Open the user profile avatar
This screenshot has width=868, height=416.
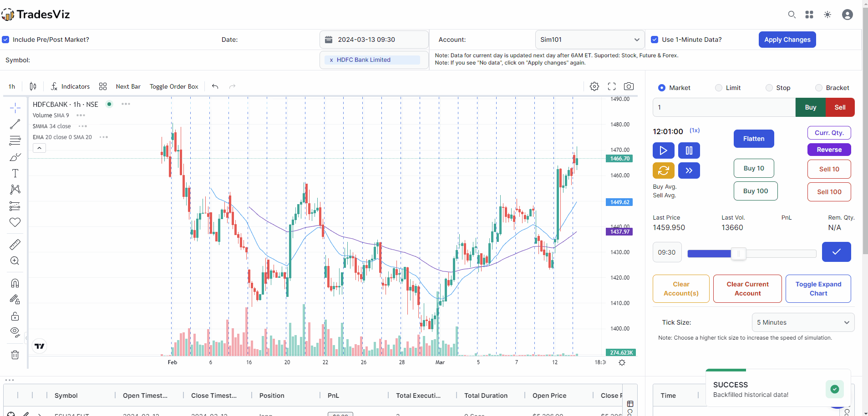(848, 15)
